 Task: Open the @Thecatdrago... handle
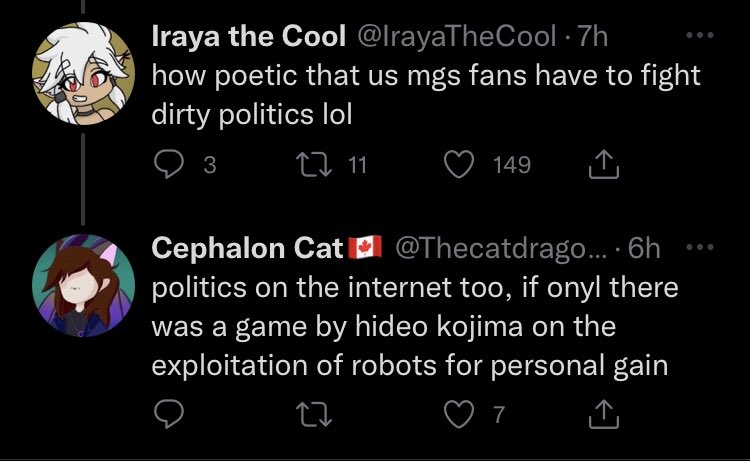(x=500, y=248)
